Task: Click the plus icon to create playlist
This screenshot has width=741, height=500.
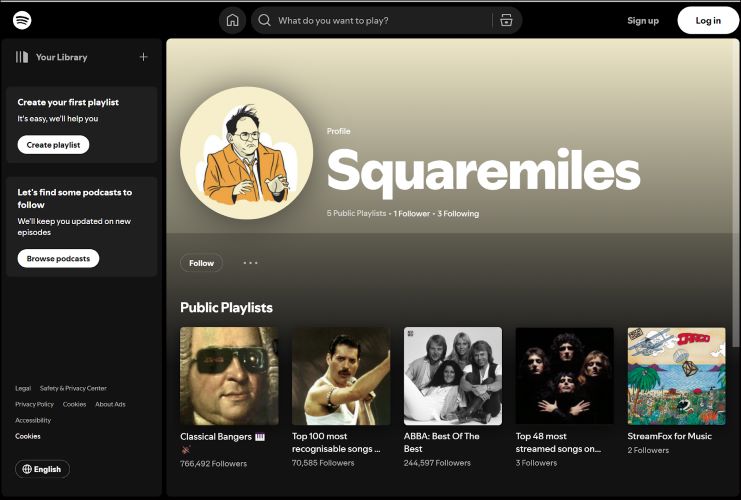Action: pos(144,57)
